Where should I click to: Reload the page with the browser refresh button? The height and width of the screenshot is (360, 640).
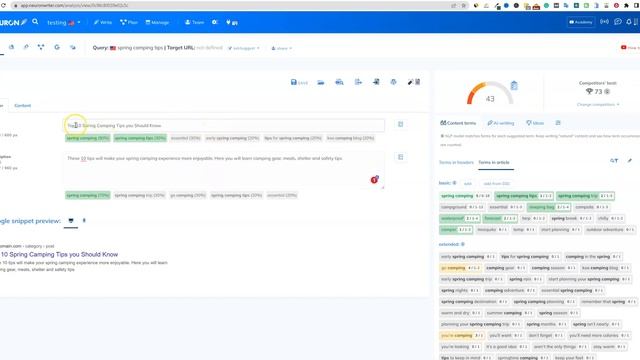click(x=4, y=6)
